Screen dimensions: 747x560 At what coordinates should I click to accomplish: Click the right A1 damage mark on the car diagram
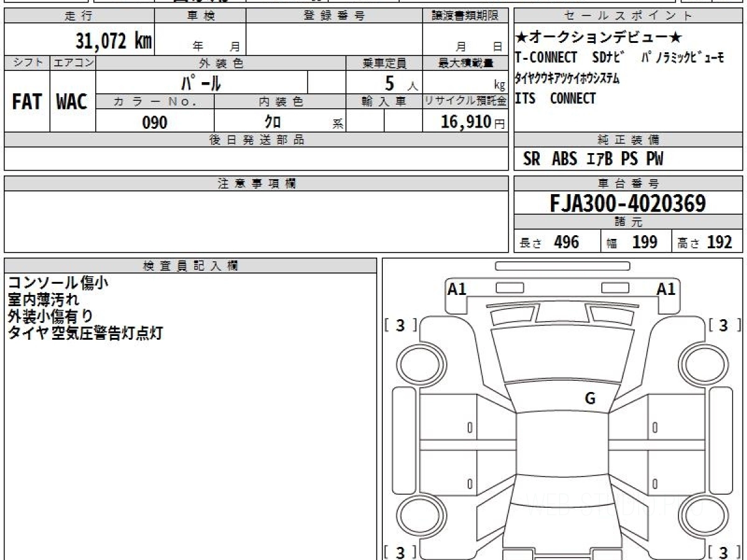coord(666,289)
